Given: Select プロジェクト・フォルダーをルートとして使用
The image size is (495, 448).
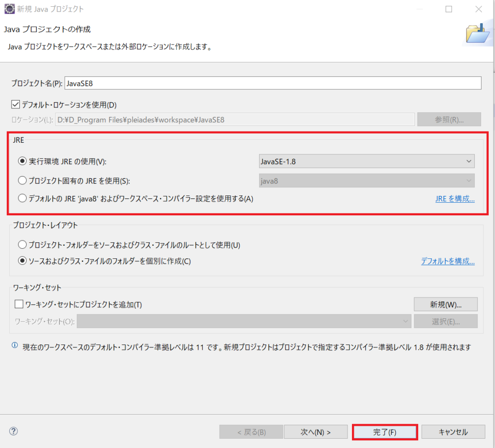Looking at the screenshot, I should [22, 245].
